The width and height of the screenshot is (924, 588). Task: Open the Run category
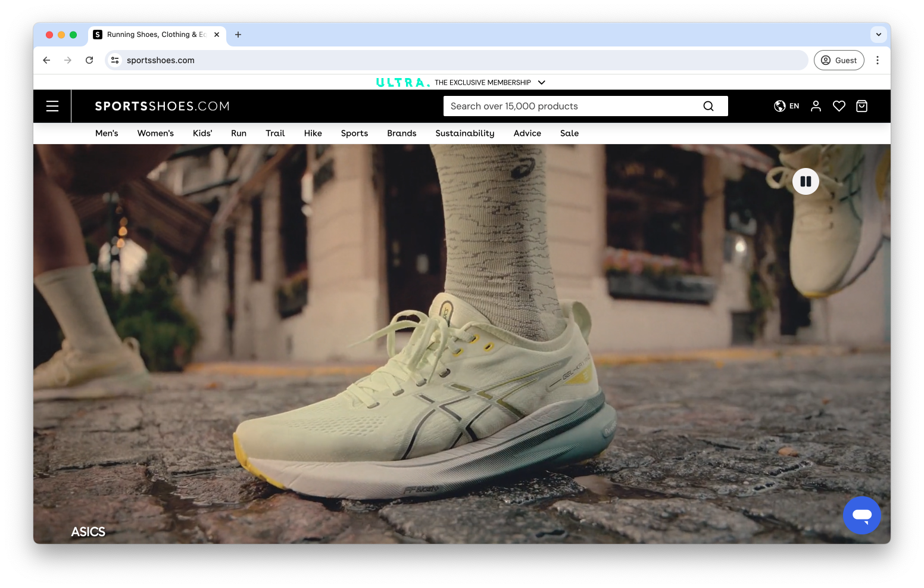(x=239, y=133)
